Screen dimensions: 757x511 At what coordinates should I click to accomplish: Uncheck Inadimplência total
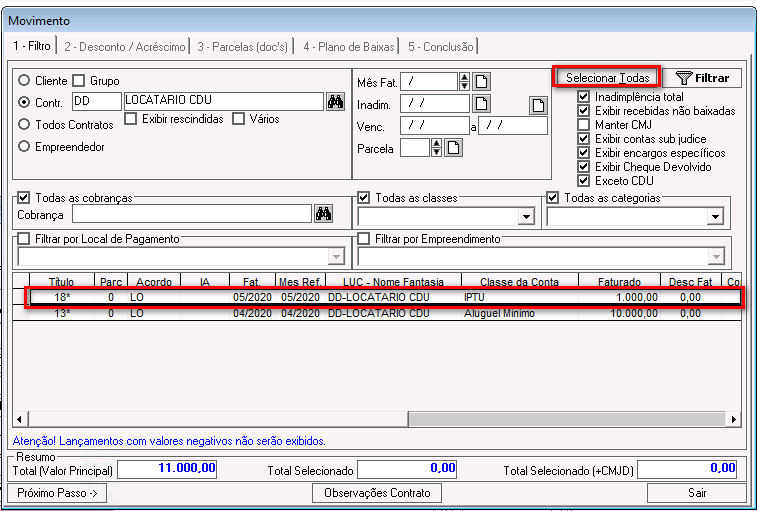584,97
